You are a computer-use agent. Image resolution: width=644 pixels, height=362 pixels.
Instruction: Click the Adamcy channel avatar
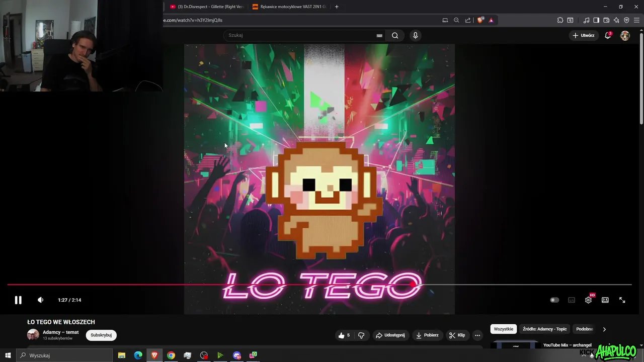tap(33, 335)
